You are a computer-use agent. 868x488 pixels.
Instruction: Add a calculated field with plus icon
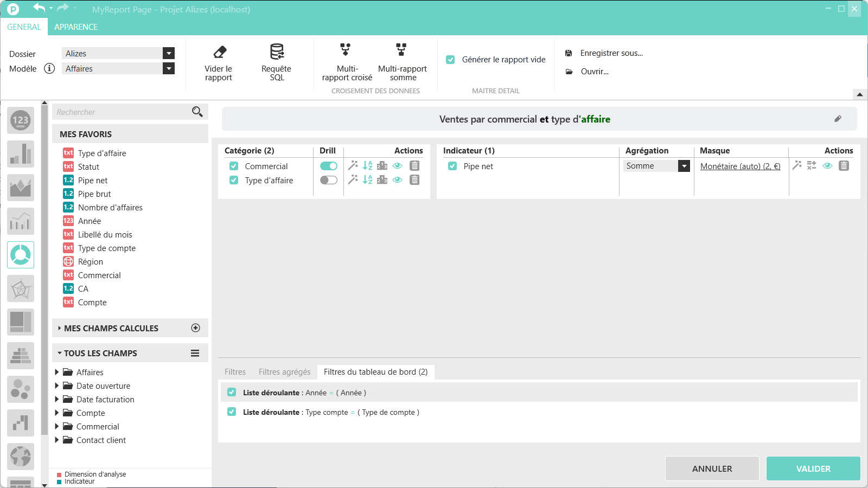click(x=196, y=328)
